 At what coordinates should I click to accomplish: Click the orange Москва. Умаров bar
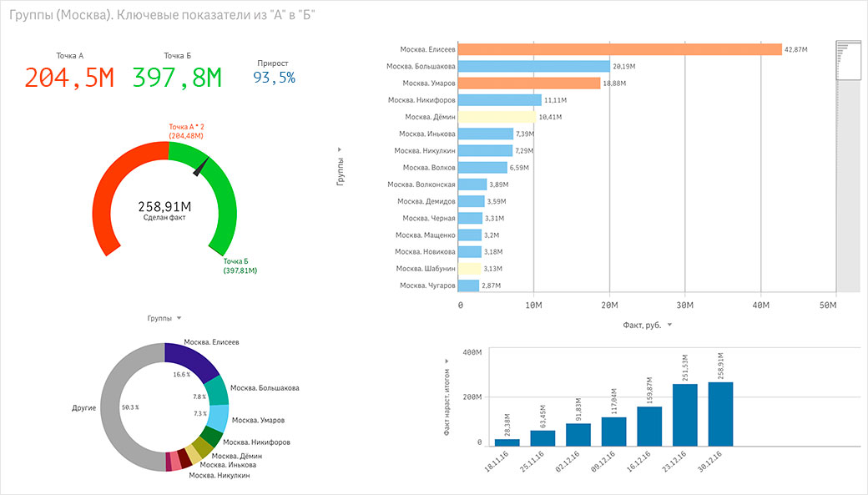pos(529,83)
